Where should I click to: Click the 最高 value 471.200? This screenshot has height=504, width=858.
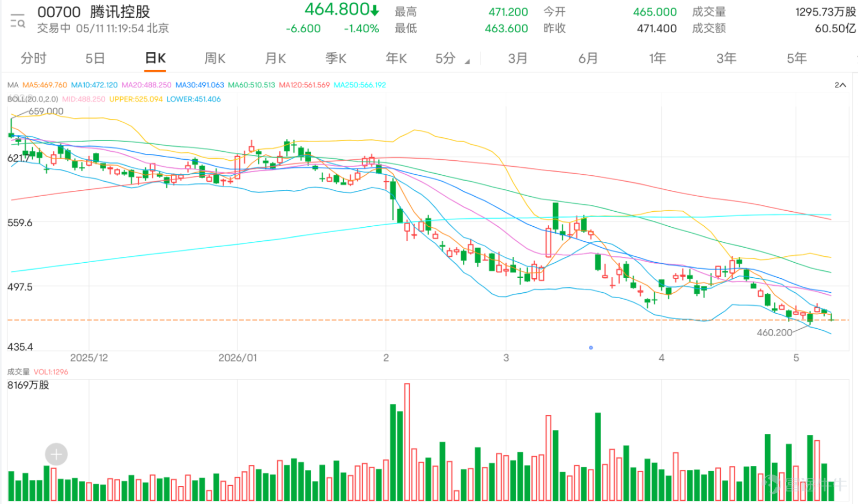coord(508,12)
